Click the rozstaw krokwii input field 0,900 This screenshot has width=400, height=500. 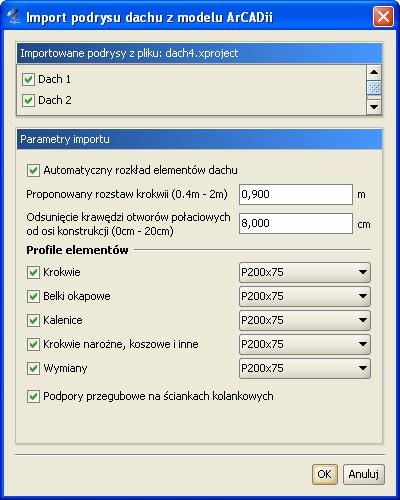click(x=296, y=194)
